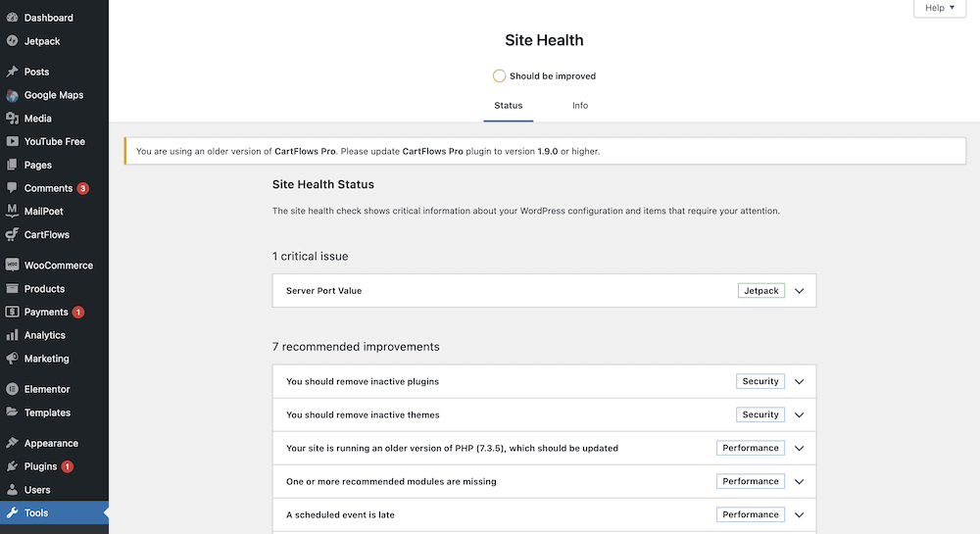Click the '1 critical issue' heading

coord(310,256)
